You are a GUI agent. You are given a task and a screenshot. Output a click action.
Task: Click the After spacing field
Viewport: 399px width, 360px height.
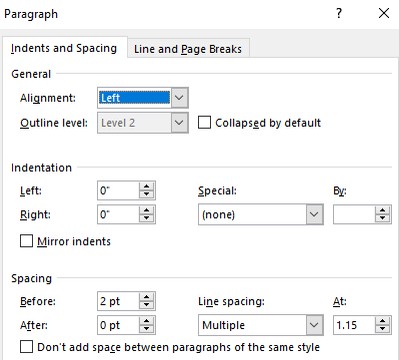point(118,325)
